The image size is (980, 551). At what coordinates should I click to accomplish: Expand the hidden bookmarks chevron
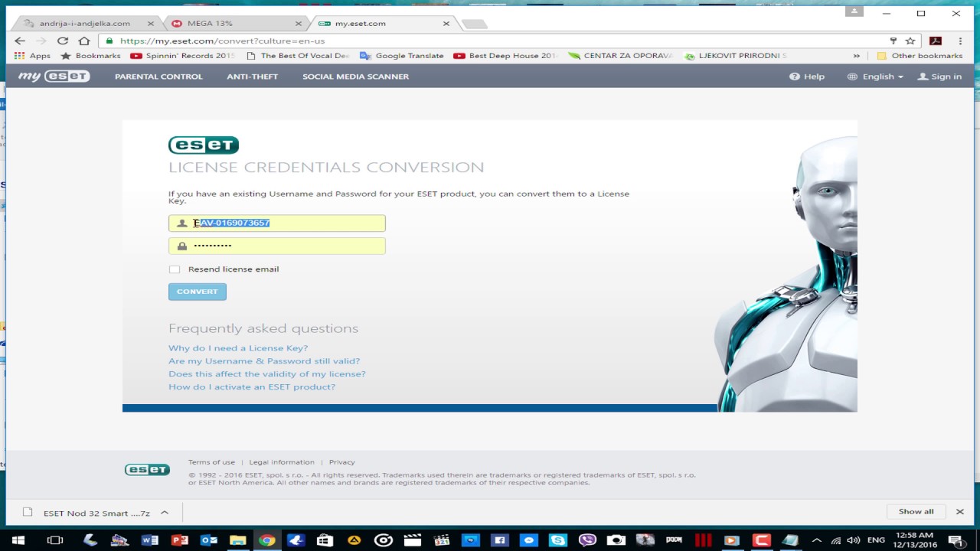856,56
